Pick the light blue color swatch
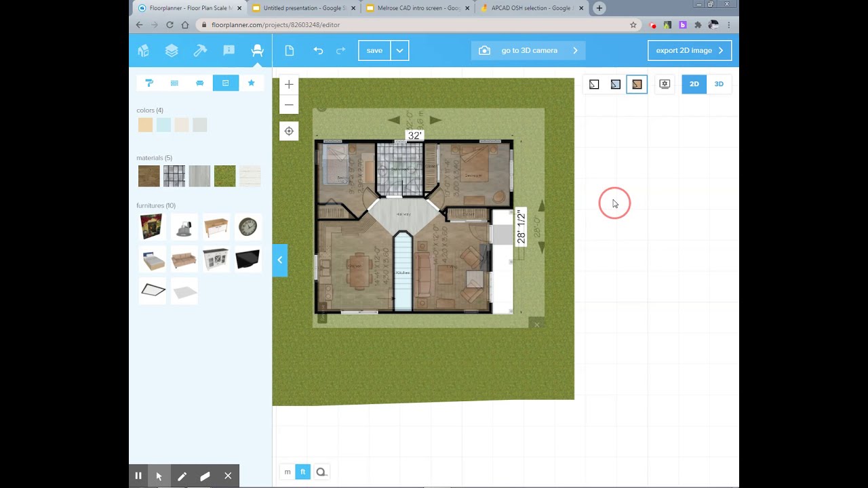 (x=163, y=125)
